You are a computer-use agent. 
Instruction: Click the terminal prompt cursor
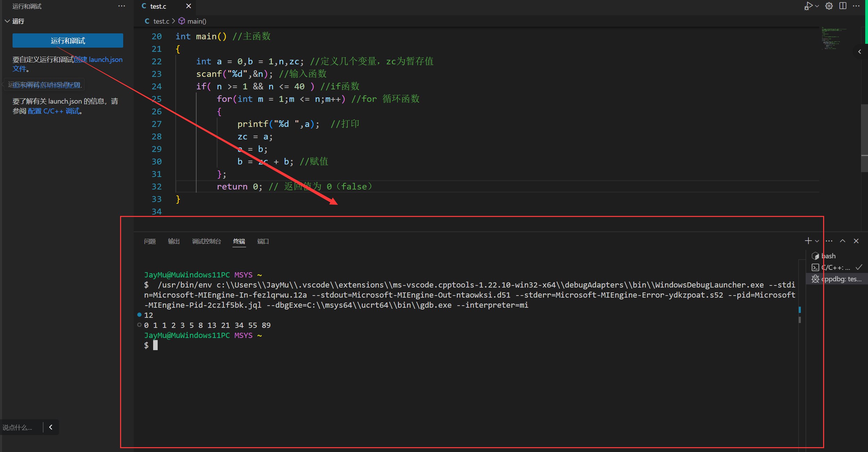pos(155,345)
